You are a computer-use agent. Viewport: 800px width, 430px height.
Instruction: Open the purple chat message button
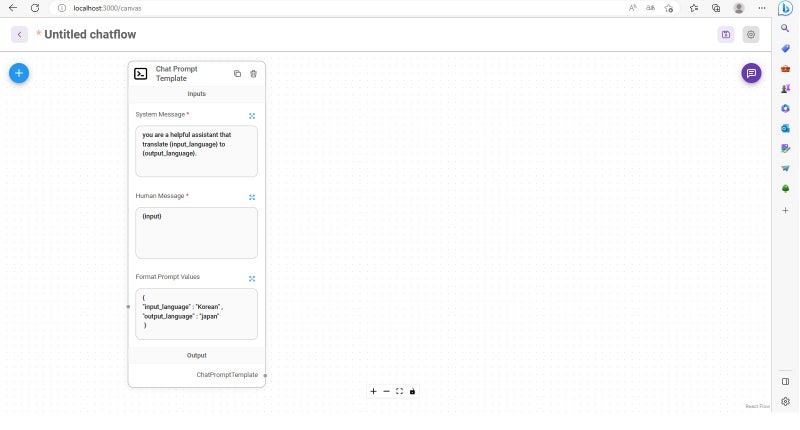point(751,73)
